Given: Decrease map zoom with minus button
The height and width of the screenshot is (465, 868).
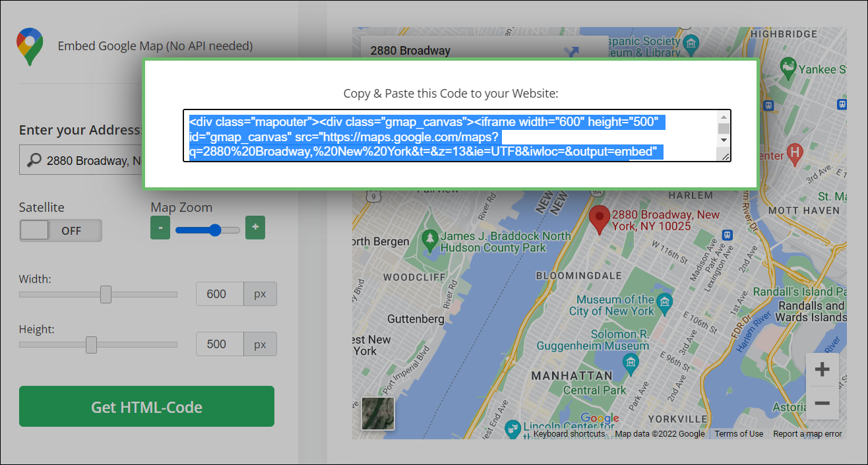Looking at the screenshot, I should tap(160, 229).
